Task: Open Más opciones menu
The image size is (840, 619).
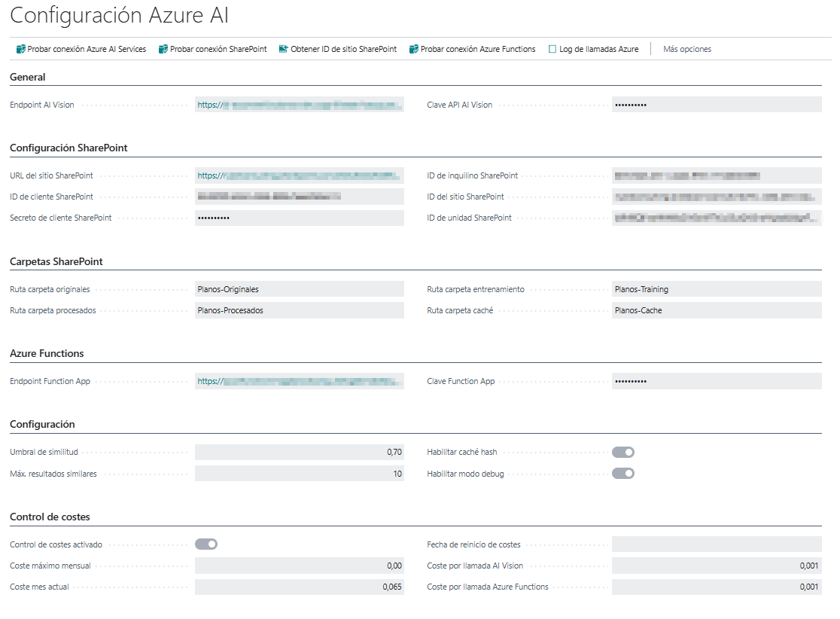Action: [x=686, y=49]
